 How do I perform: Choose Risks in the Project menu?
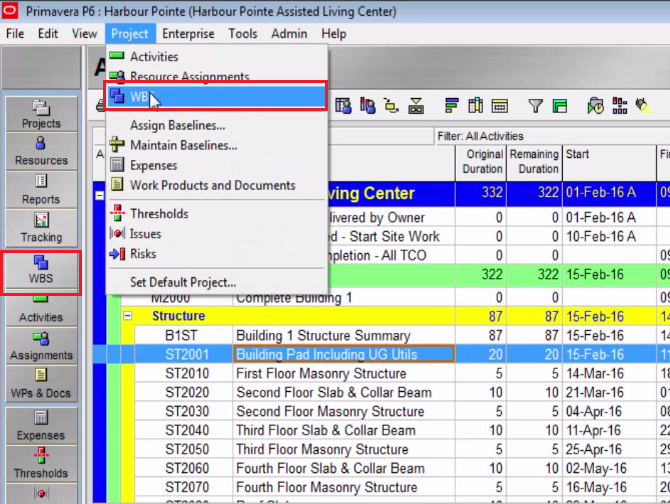[217, 254]
